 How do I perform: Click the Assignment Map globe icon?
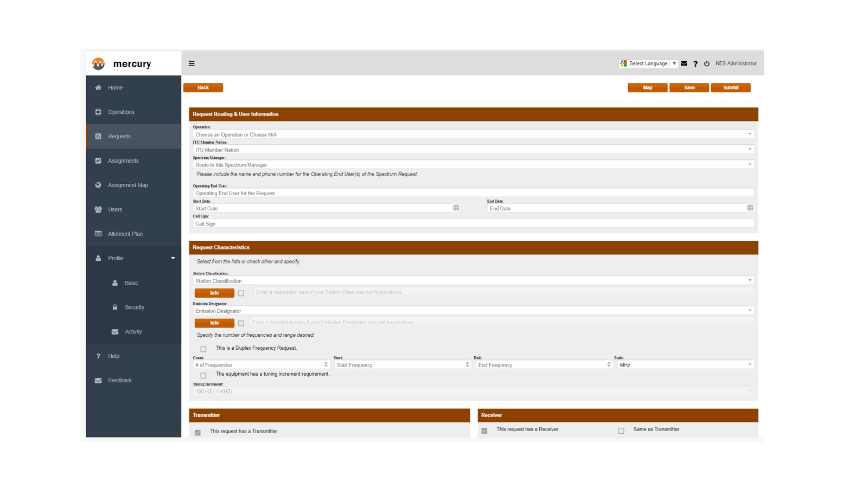coord(98,185)
